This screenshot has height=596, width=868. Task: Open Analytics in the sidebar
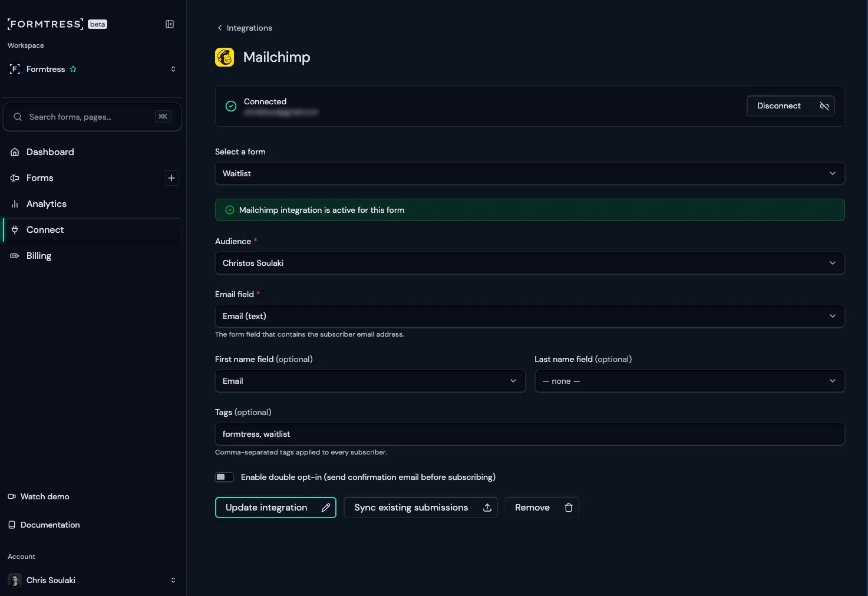coord(92,204)
